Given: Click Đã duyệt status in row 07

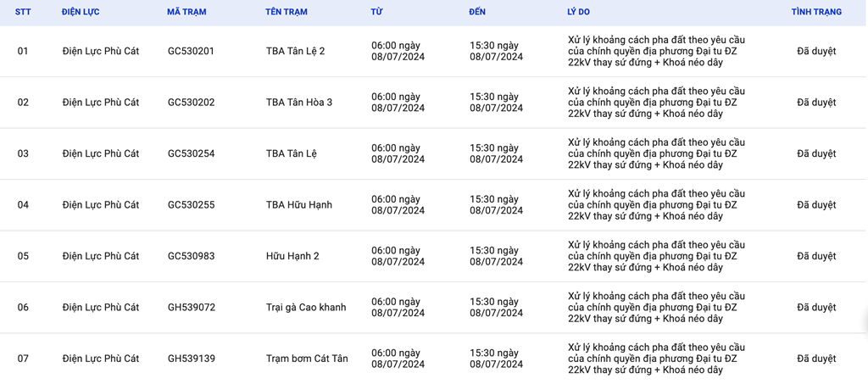Looking at the screenshot, I should (x=816, y=359).
